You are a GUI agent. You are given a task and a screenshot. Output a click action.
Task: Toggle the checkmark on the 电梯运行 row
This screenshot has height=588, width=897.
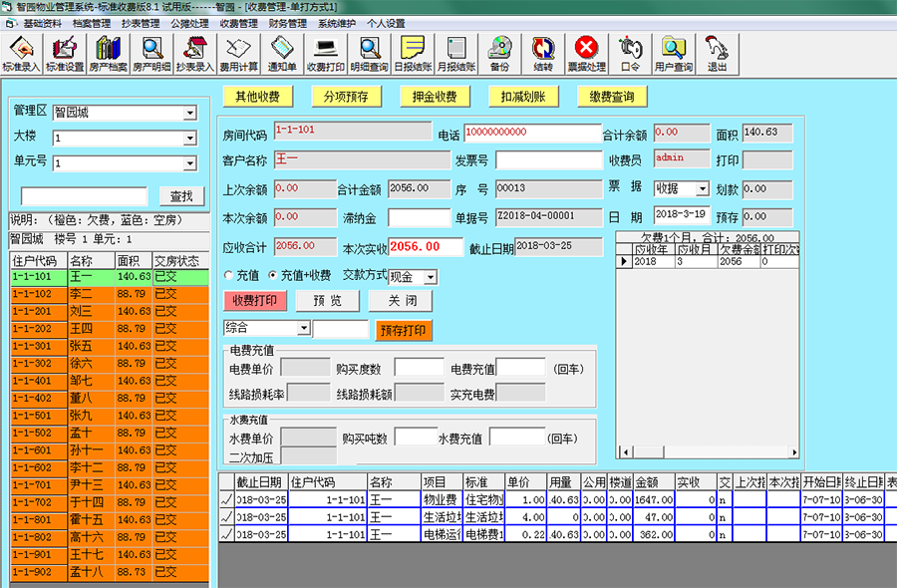pos(226,534)
